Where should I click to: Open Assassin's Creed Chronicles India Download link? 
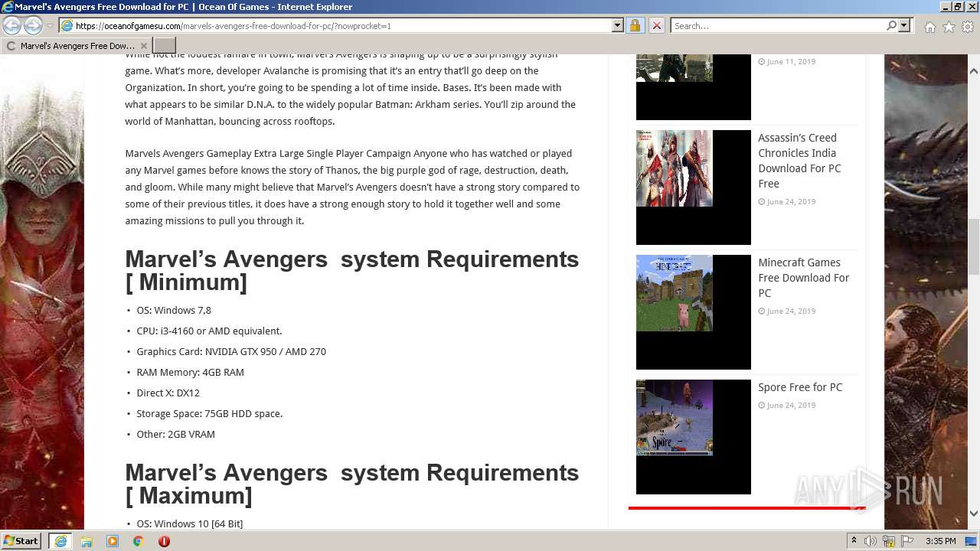point(799,161)
